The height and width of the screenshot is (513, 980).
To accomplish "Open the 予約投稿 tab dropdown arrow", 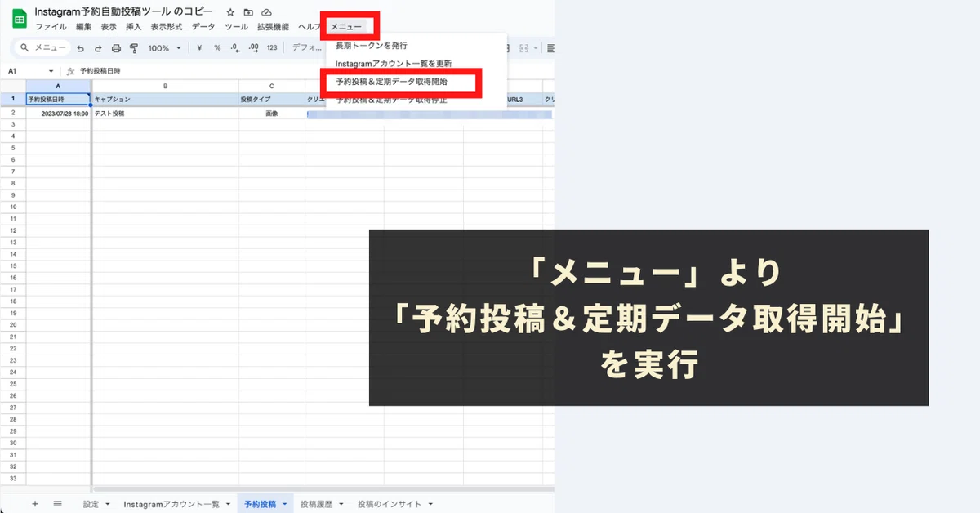I will [285, 504].
